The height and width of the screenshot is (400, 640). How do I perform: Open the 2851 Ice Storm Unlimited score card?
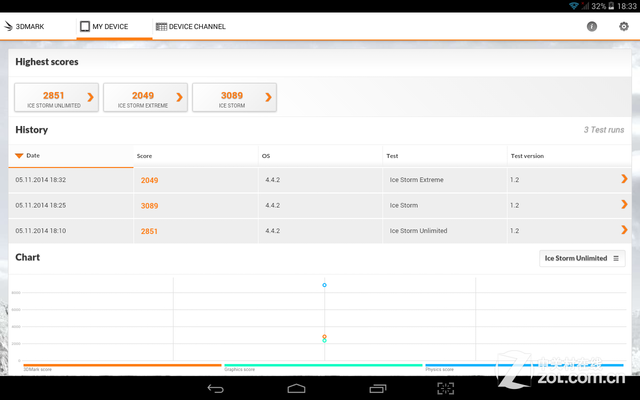pos(56,97)
